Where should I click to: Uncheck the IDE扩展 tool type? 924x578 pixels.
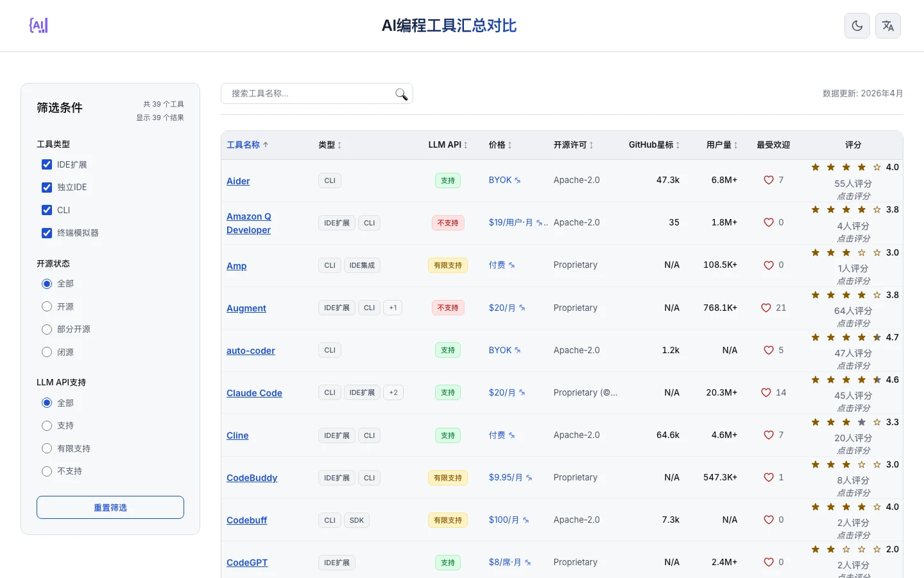click(x=47, y=164)
